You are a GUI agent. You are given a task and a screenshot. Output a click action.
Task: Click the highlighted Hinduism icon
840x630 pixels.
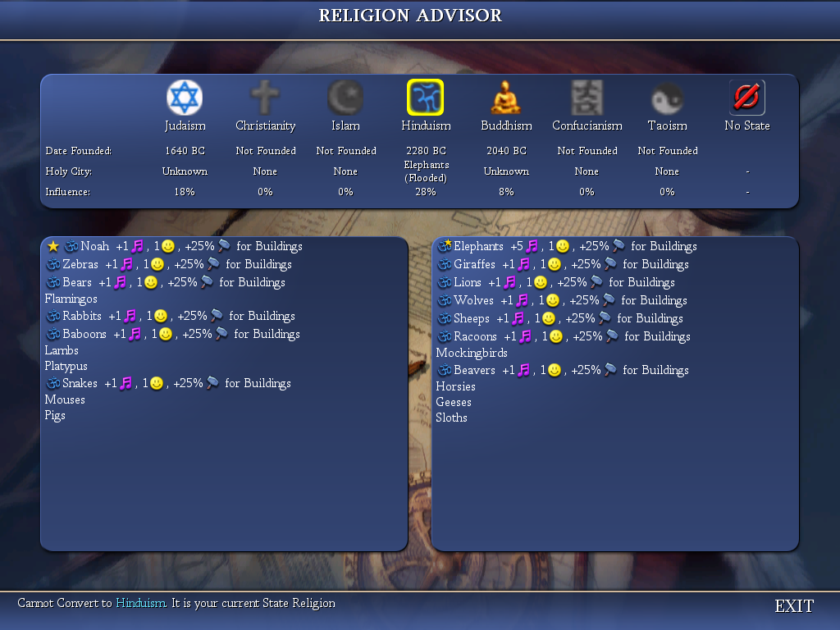pyautogui.click(x=426, y=96)
